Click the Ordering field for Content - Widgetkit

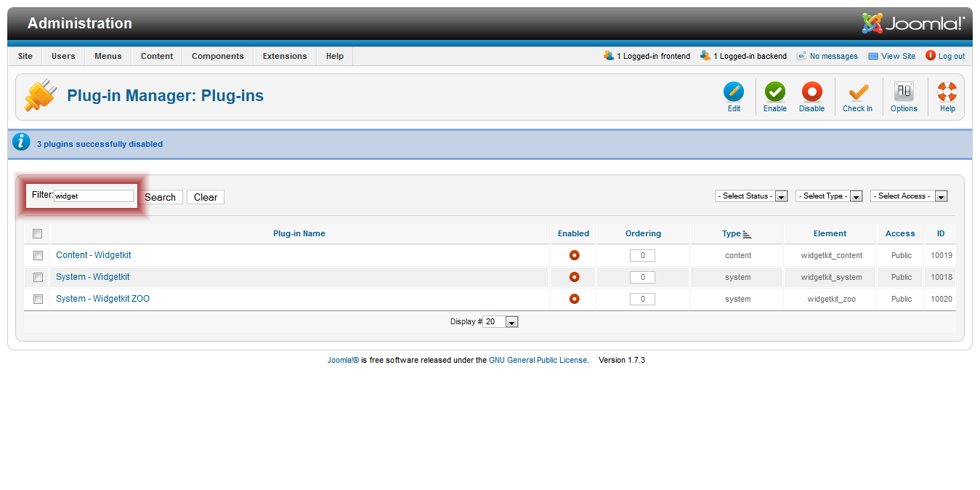click(x=642, y=256)
